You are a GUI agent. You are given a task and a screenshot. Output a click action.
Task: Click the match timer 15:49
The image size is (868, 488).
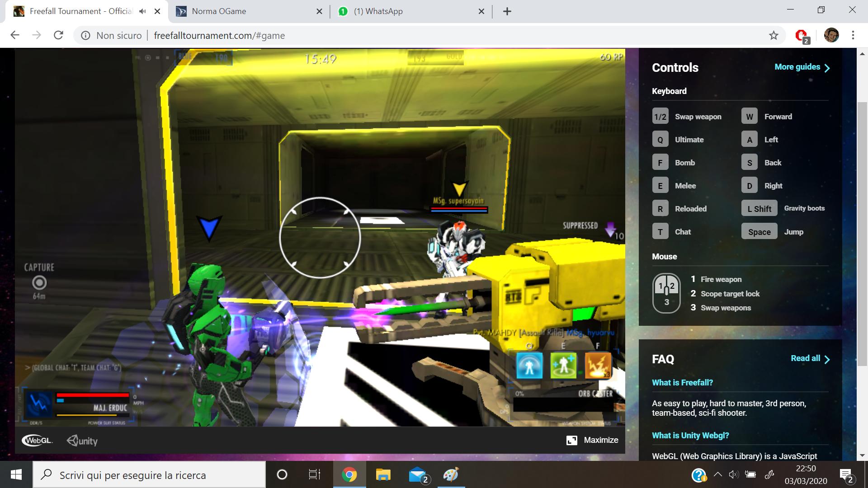tap(320, 59)
